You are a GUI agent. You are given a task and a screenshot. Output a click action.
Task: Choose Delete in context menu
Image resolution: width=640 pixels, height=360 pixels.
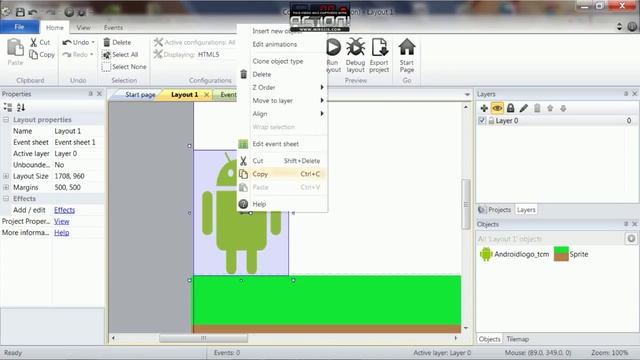(282, 74)
